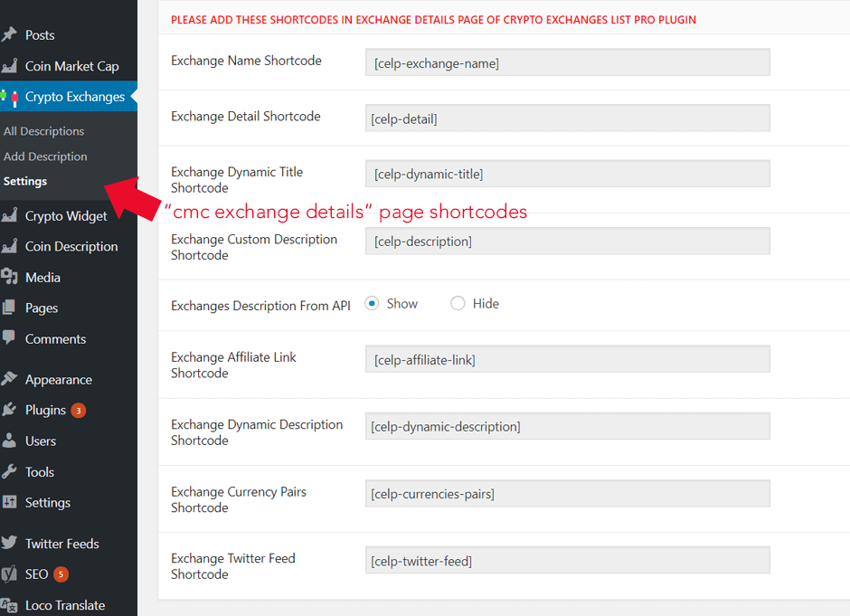Select Show for Exchanges Description From API
The image size is (850, 616).
[372, 304]
